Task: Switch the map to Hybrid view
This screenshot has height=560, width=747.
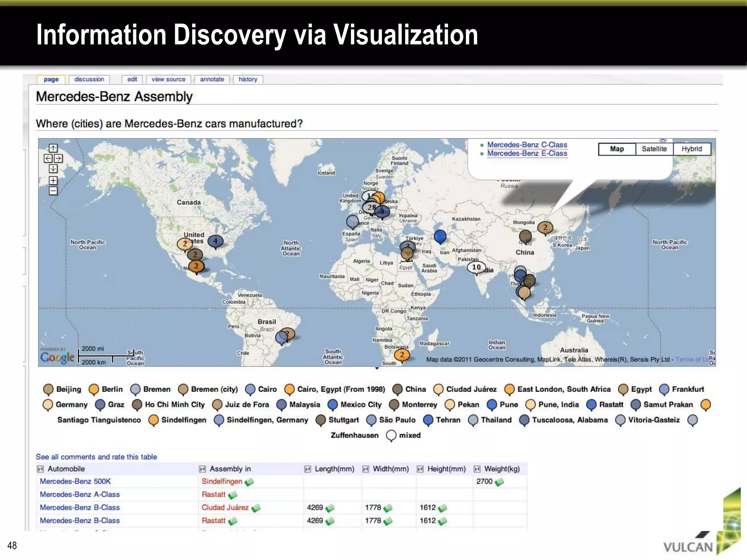Action: coord(692,149)
